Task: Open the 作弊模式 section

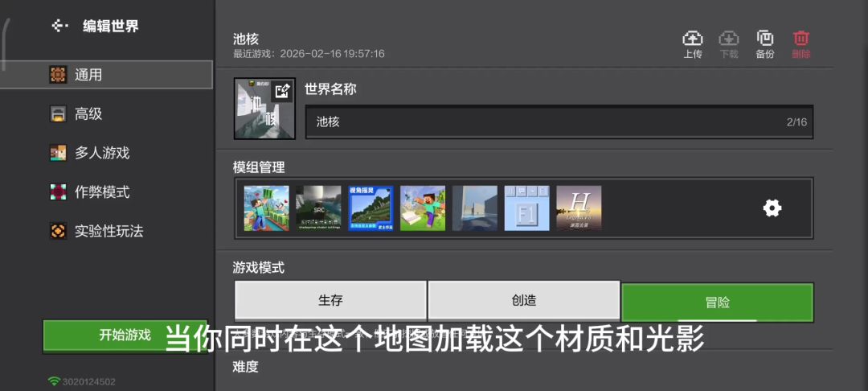Action: 101,192
